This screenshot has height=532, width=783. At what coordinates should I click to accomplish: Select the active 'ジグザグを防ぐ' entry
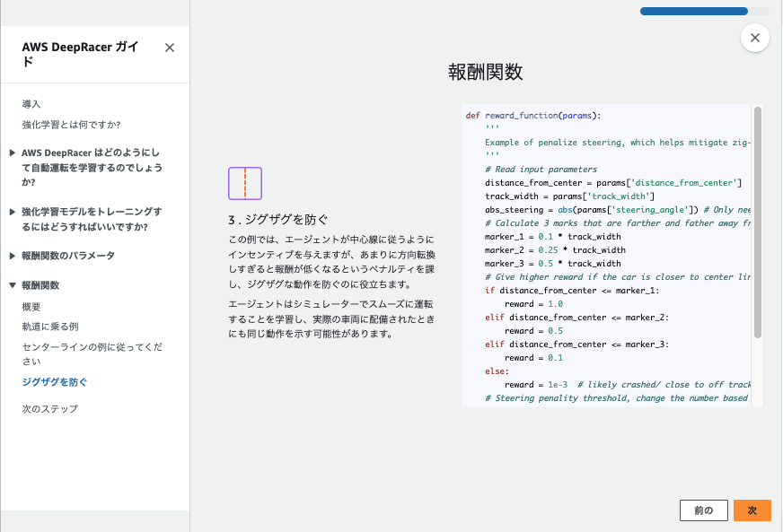tap(55, 382)
